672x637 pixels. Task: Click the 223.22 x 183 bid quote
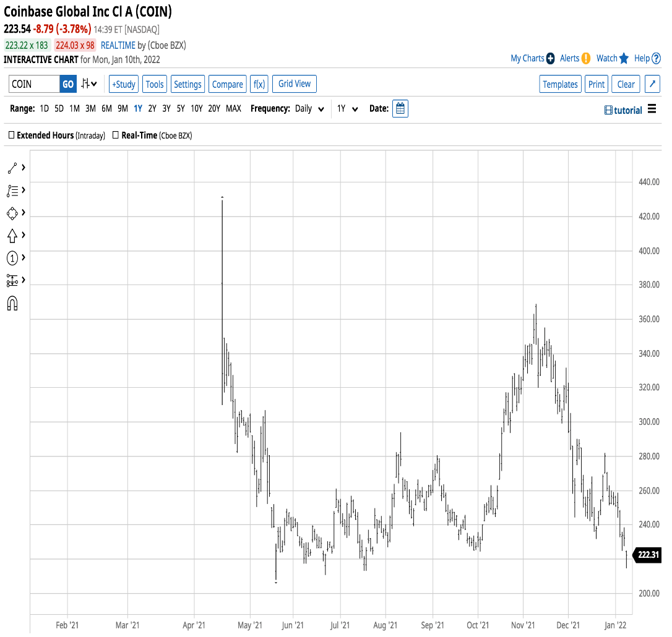point(27,45)
